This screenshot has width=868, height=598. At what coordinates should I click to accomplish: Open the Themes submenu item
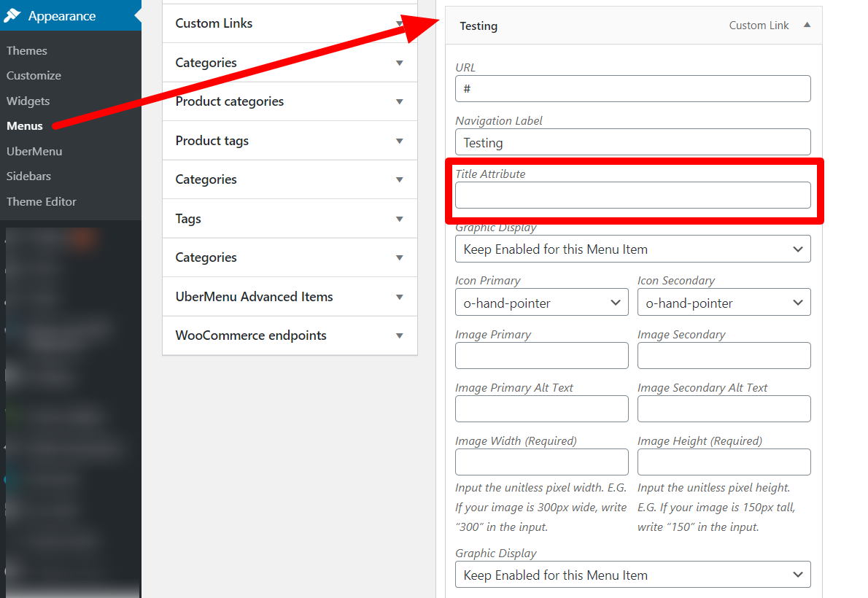pos(26,51)
